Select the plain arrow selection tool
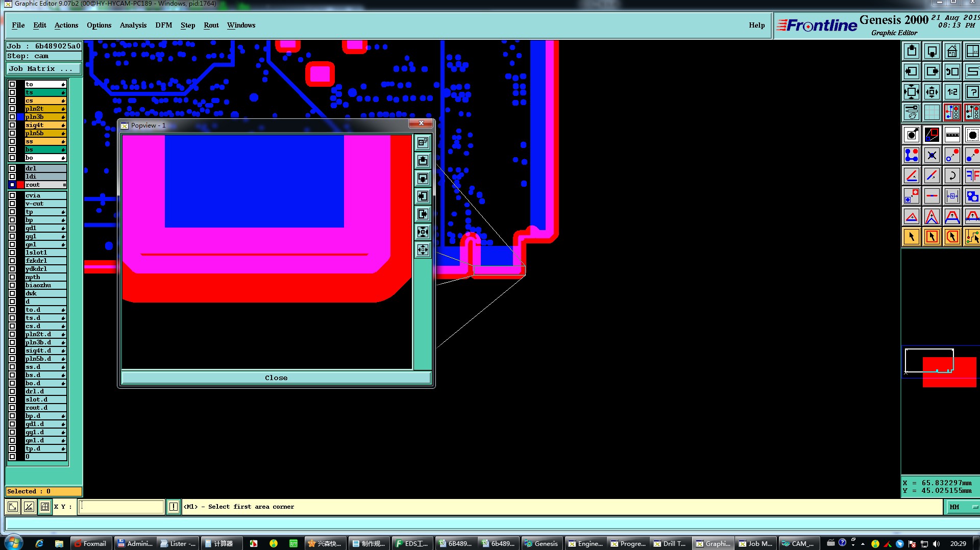 click(x=912, y=237)
